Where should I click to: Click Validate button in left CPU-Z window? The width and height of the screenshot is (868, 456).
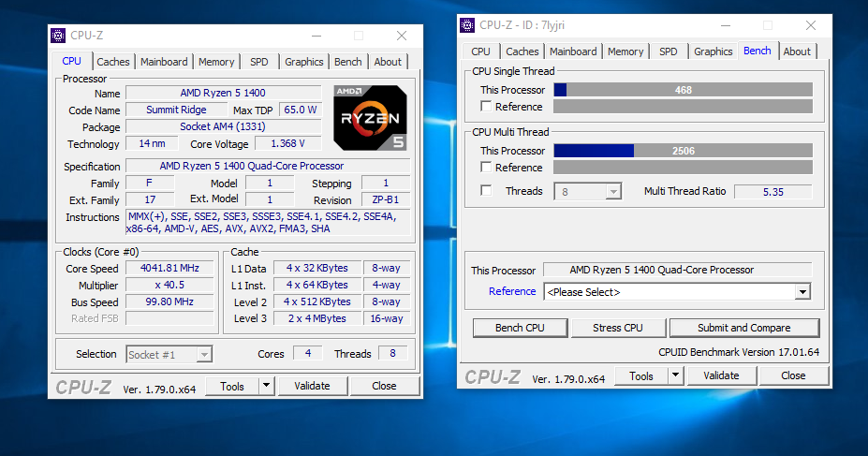tap(312, 386)
